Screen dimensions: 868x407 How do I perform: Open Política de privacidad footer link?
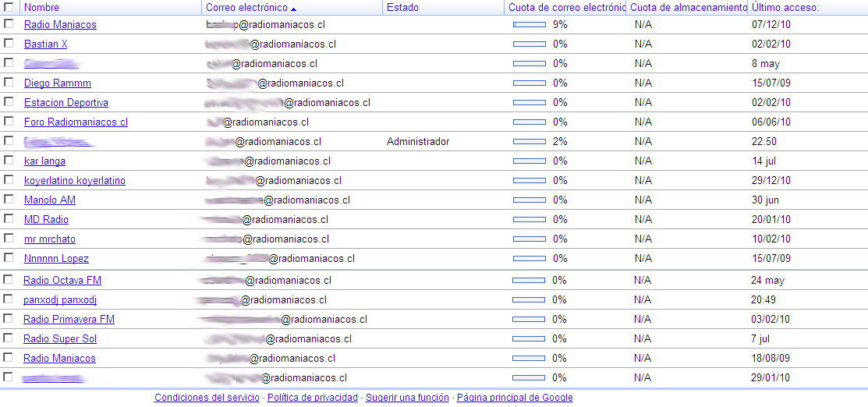(314, 397)
